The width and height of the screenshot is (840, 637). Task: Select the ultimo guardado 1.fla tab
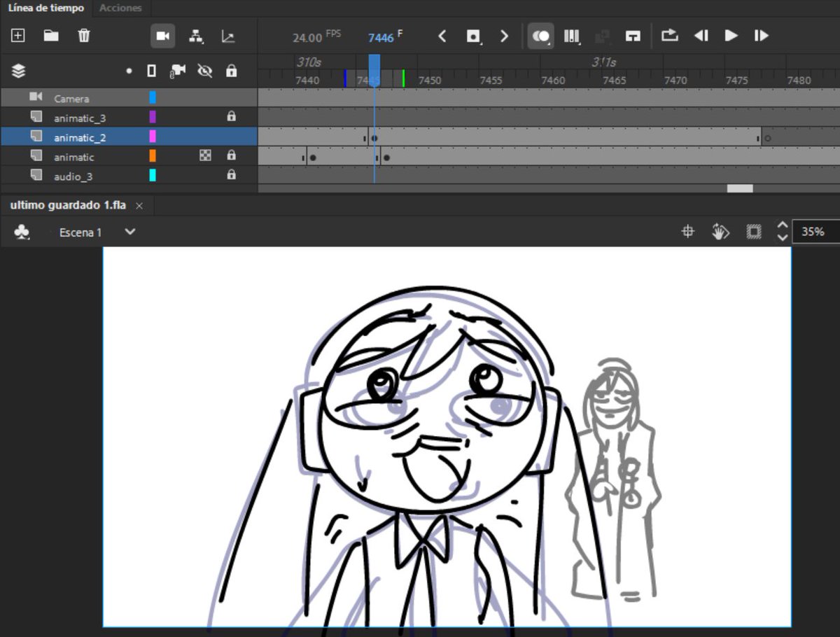pyautogui.click(x=68, y=206)
